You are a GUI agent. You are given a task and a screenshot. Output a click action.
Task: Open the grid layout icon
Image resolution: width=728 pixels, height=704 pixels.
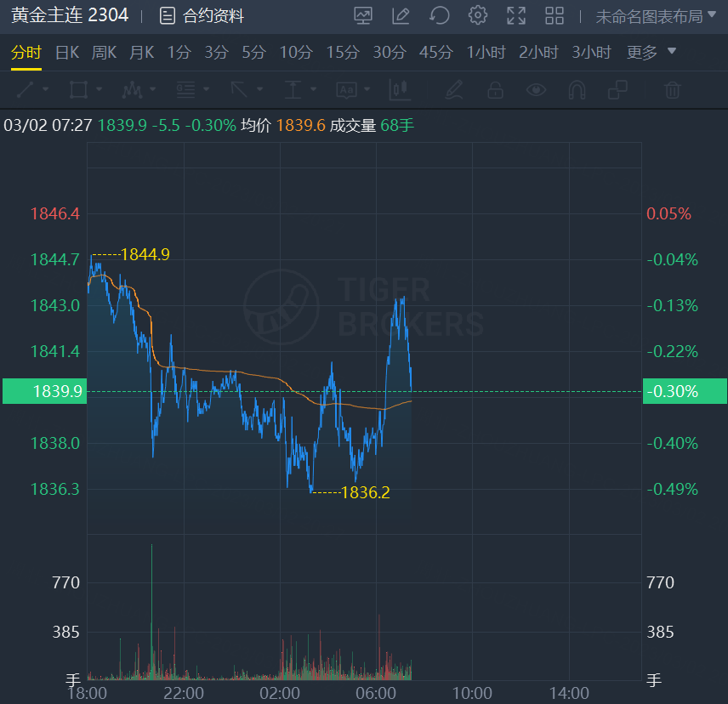[x=555, y=16]
